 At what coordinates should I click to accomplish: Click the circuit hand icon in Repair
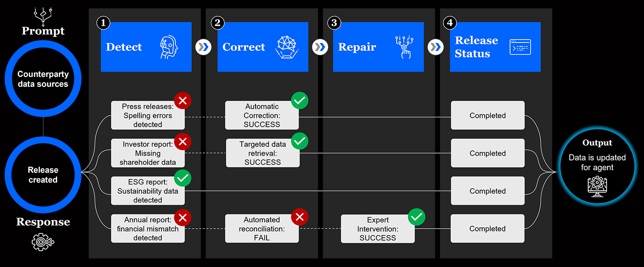[404, 47]
